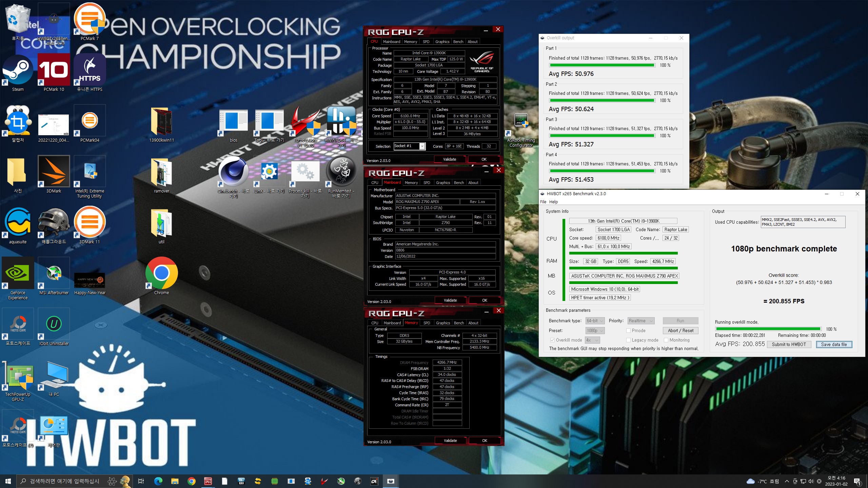
Task: Toggle the Overkill mode checkbox
Action: (552, 340)
